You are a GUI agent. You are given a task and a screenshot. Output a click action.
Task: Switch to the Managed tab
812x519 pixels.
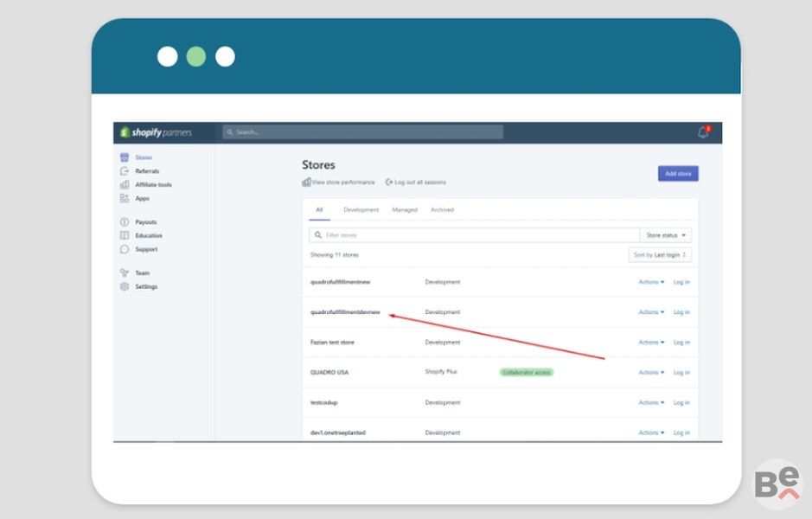point(405,210)
